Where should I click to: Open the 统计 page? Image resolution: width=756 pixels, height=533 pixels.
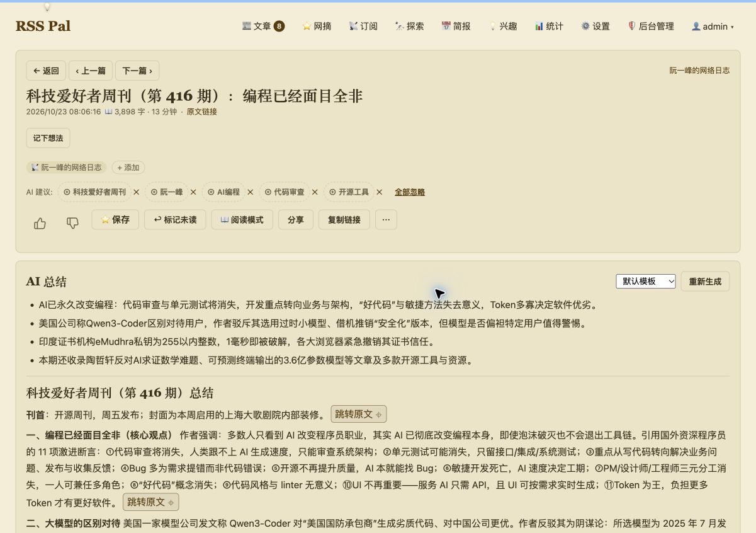pyautogui.click(x=549, y=26)
